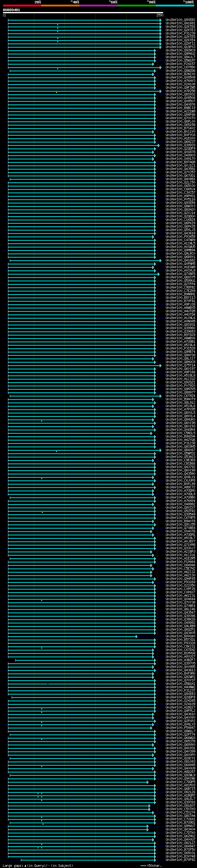Select the query name AU089401

tap(11, 10)
